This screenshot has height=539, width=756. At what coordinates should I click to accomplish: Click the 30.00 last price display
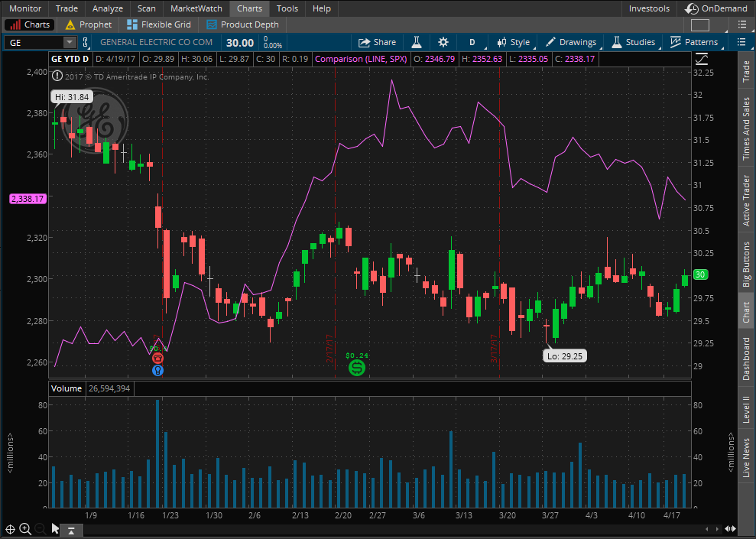tap(240, 43)
